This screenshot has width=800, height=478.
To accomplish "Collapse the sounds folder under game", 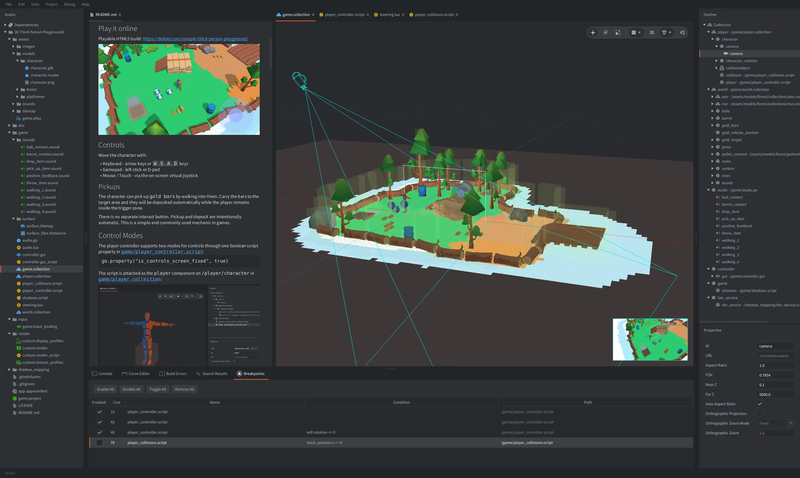I will (x=13, y=140).
